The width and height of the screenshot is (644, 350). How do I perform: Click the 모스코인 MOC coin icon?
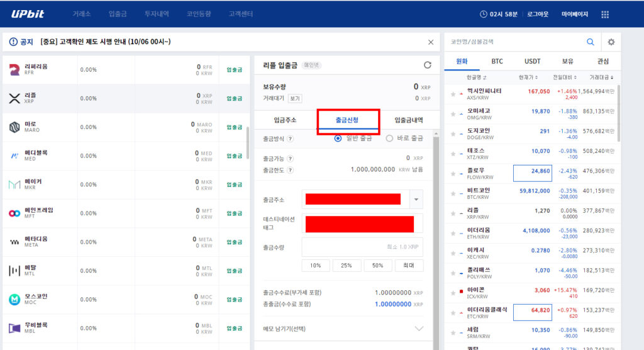click(14, 300)
